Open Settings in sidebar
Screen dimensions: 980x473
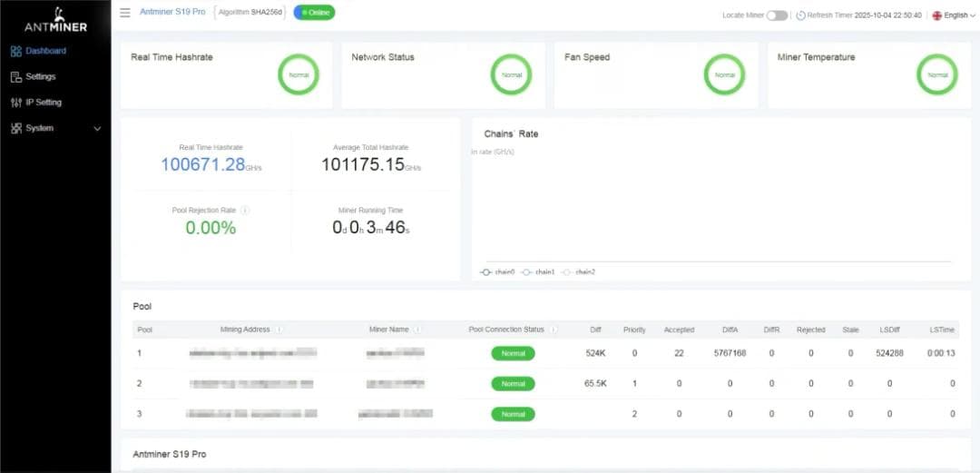(41, 76)
